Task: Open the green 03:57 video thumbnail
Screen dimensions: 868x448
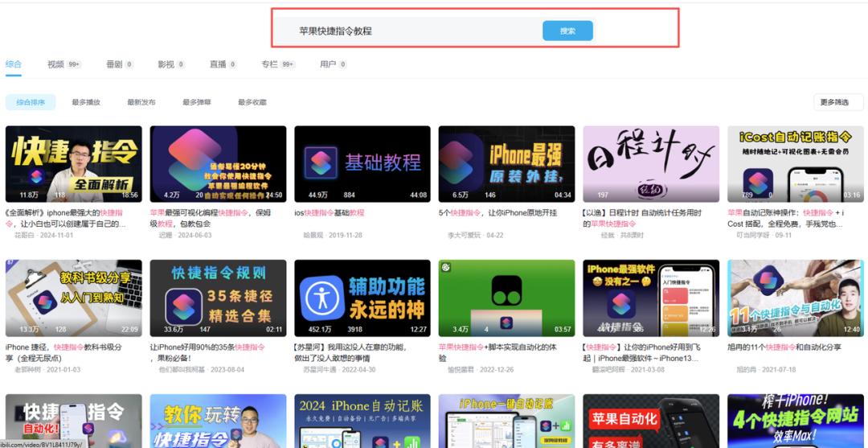Action: (x=506, y=298)
